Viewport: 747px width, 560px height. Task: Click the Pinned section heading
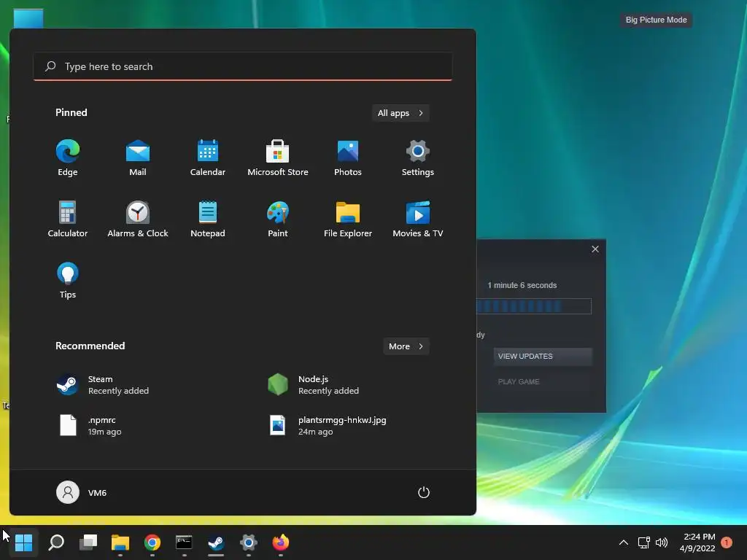71,112
